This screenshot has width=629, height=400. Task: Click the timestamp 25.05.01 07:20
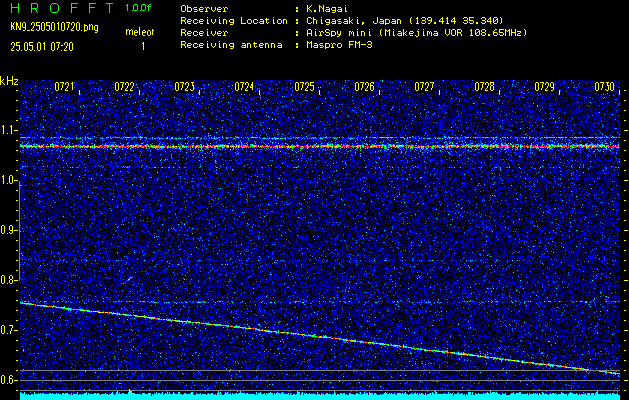point(42,47)
